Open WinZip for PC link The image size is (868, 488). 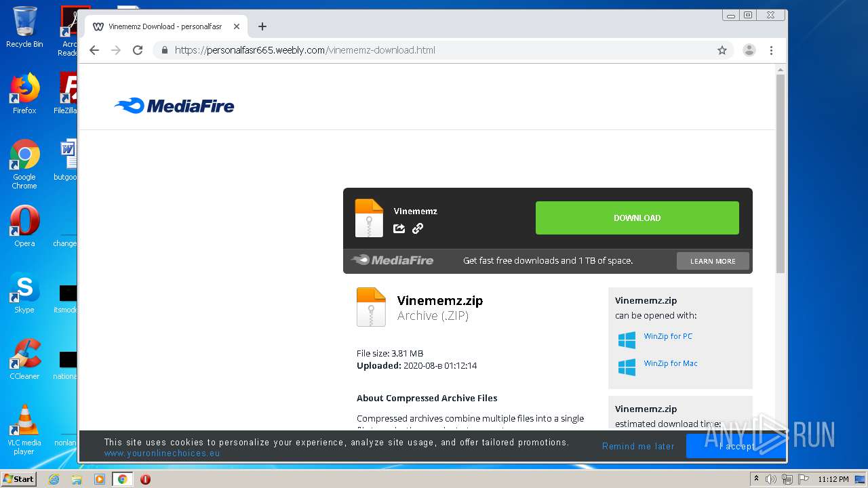click(x=668, y=336)
